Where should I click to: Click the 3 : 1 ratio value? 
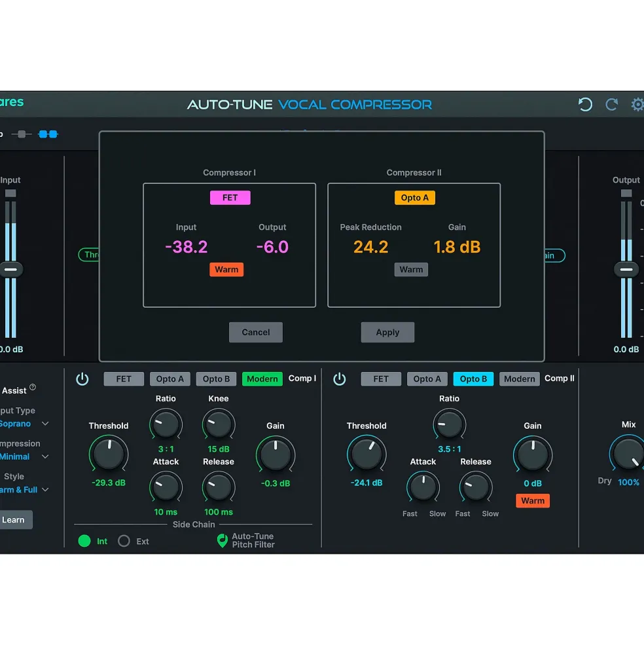tap(166, 449)
